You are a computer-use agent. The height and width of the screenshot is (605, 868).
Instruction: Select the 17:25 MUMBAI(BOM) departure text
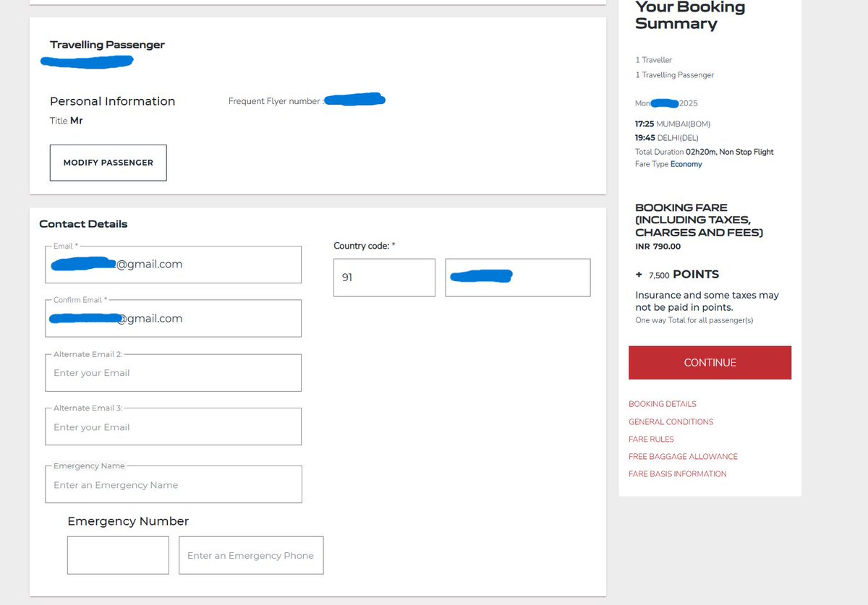(x=673, y=124)
